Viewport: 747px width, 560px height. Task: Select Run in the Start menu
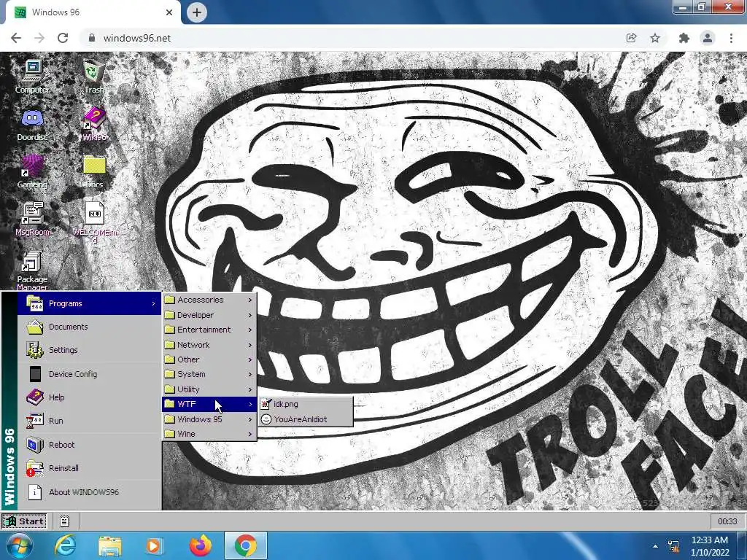point(90,421)
